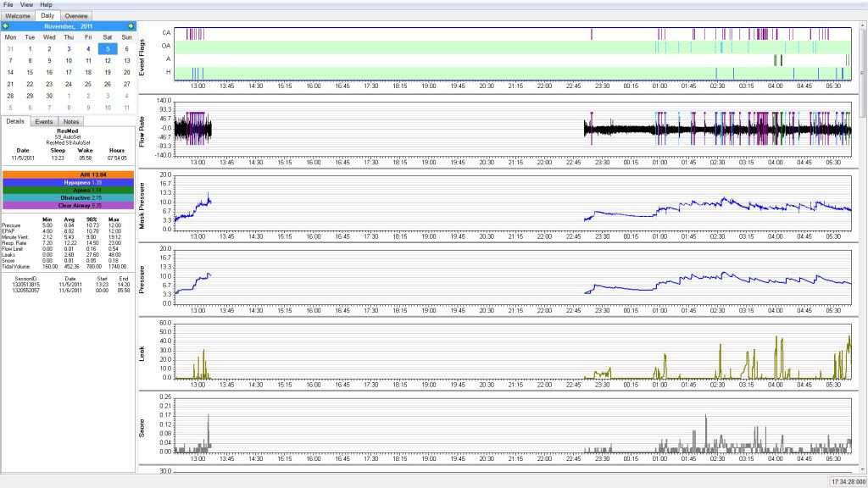
Task: Select Sunday November 6 in the calendar
Action: coord(126,49)
